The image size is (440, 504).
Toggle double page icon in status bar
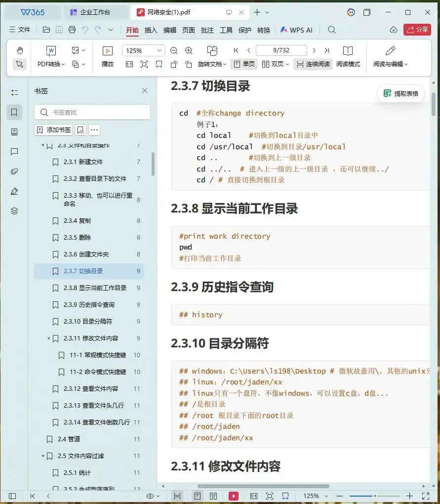[213, 496]
